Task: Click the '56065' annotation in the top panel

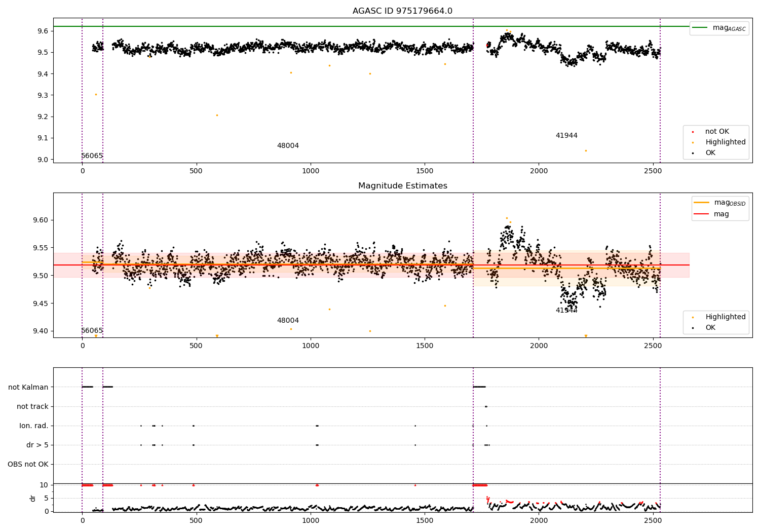Action: [92, 156]
